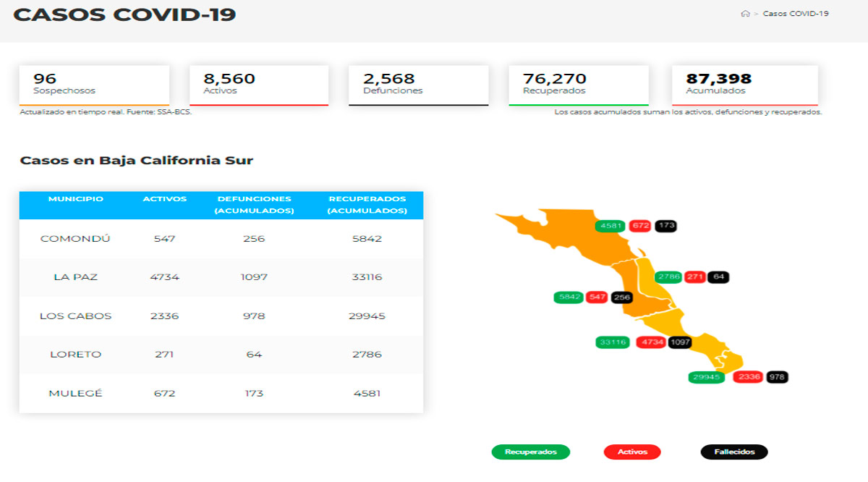Open the Casos COVID-19 breadcrumb link

point(796,12)
